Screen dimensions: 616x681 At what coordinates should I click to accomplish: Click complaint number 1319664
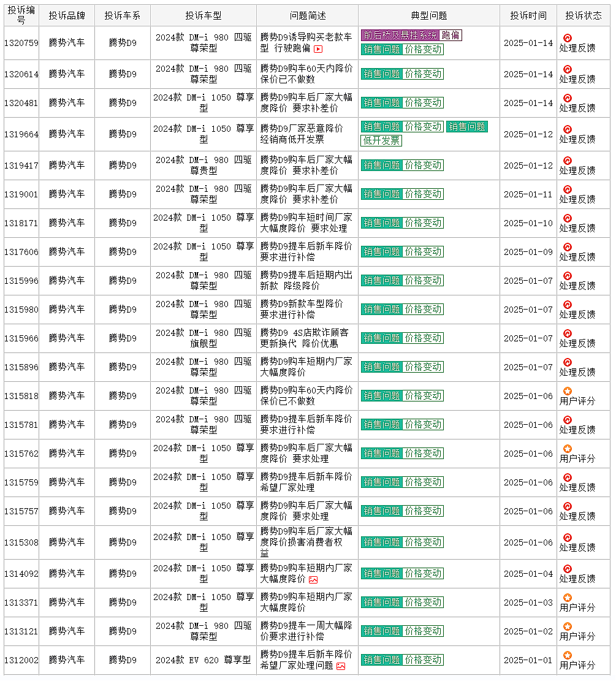click(x=21, y=134)
